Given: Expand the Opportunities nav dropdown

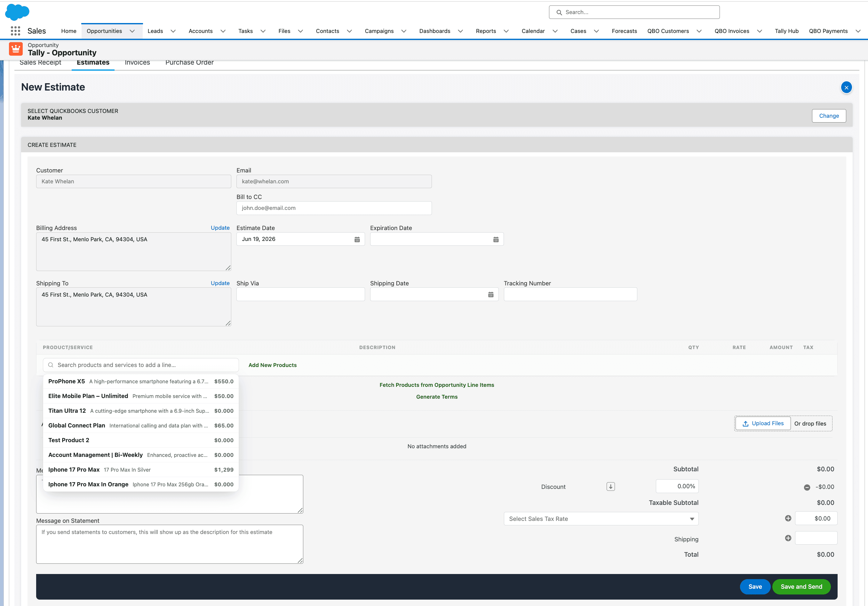Looking at the screenshot, I should pos(132,31).
